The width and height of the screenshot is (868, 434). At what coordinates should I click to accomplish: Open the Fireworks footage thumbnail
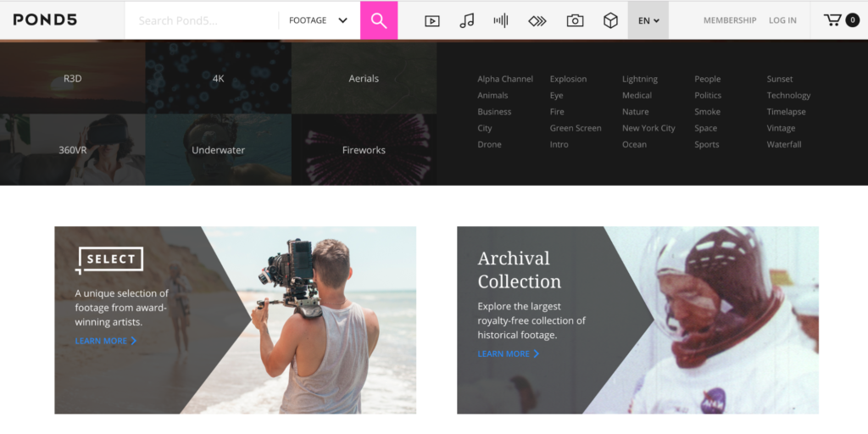pyautogui.click(x=364, y=150)
